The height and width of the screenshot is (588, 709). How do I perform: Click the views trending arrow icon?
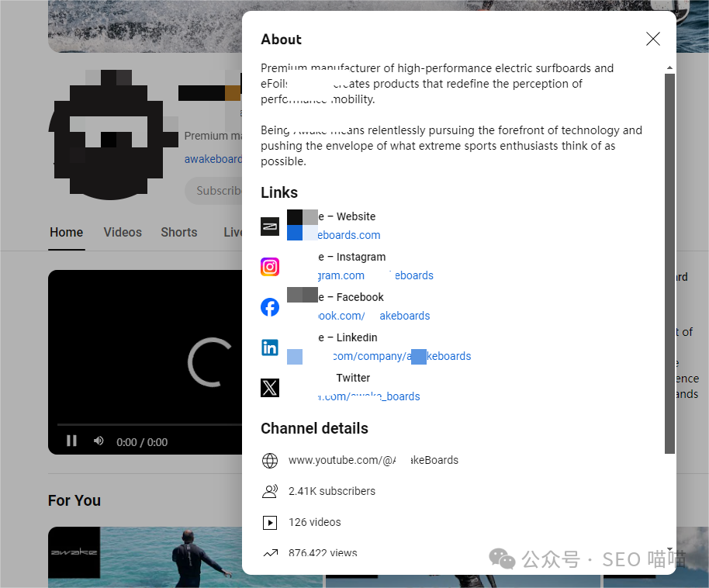click(270, 553)
